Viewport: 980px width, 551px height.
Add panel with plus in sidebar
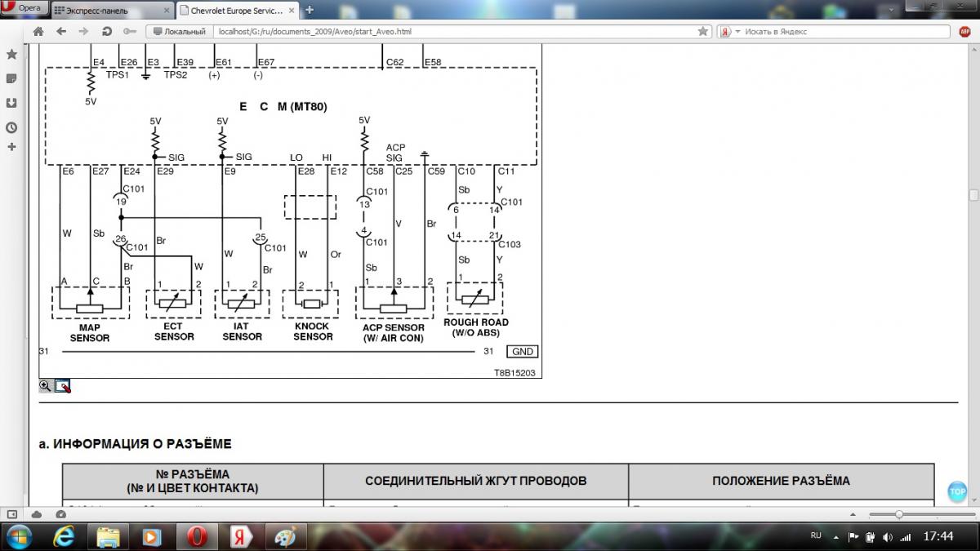(11, 147)
